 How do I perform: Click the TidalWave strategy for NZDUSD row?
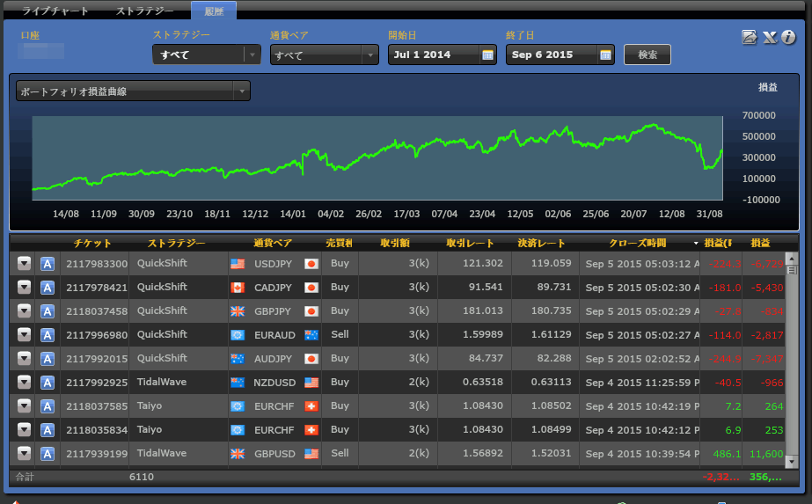pyautogui.click(x=162, y=383)
